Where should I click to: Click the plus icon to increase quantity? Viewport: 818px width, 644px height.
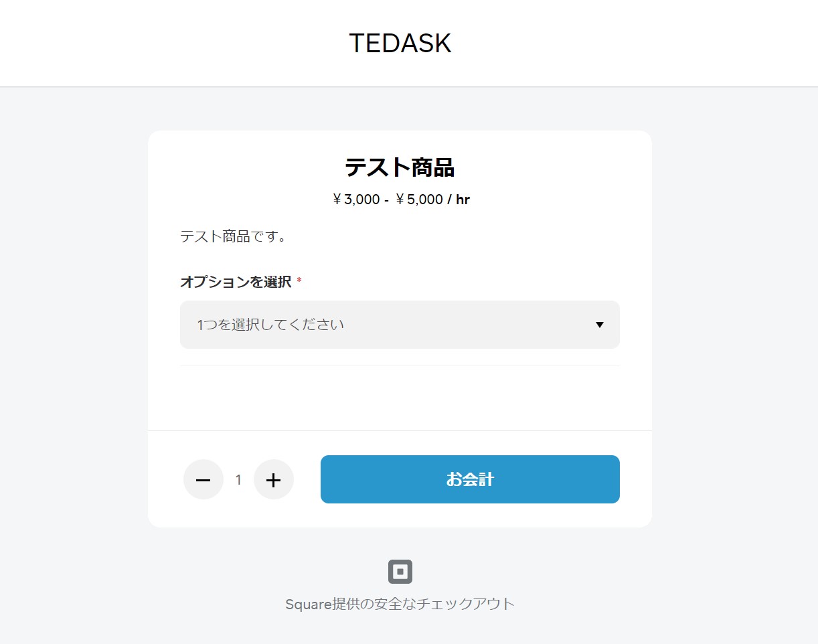pos(274,480)
